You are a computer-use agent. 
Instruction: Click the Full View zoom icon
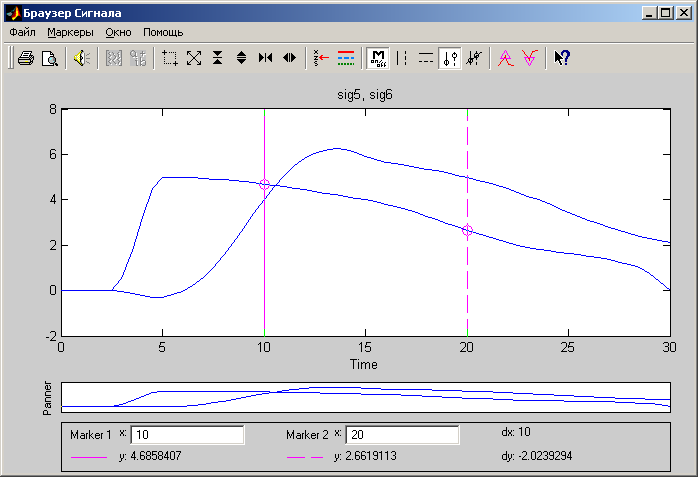[194, 58]
